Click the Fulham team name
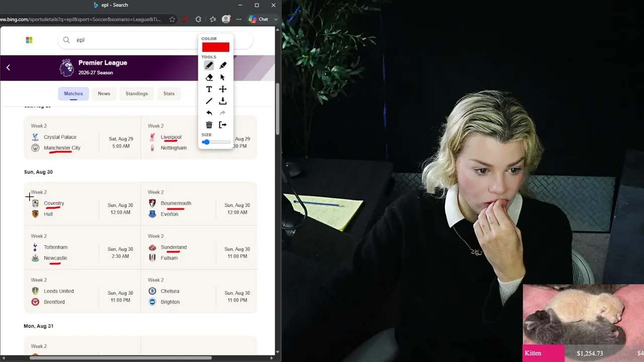Image resolution: width=644 pixels, height=362 pixels. (169, 258)
